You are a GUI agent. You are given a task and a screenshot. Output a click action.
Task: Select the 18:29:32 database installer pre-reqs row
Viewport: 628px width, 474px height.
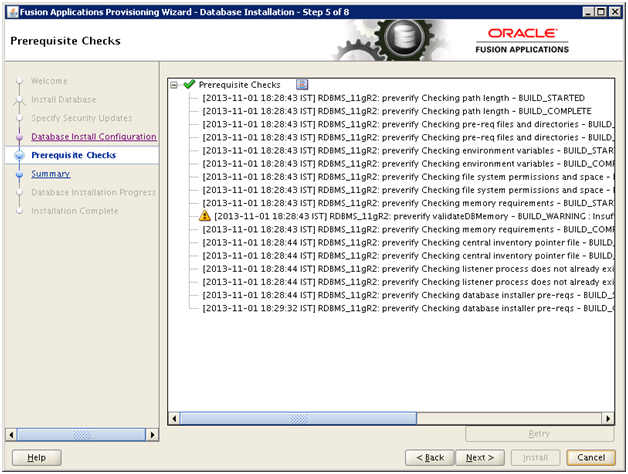tap(408, 309)
